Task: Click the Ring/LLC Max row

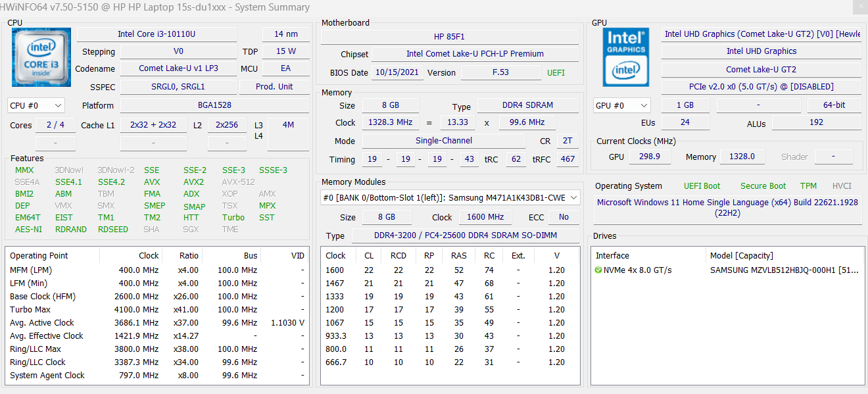Action: click(157, 349)
